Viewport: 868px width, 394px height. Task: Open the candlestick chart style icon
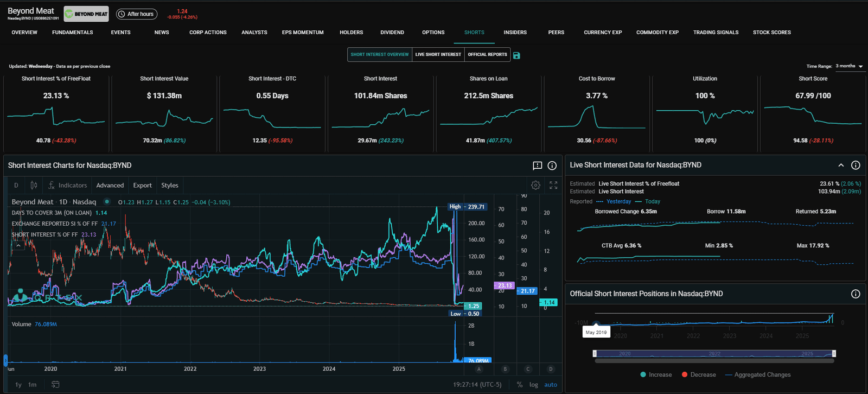pyautogui.click(x=34, y=185)
